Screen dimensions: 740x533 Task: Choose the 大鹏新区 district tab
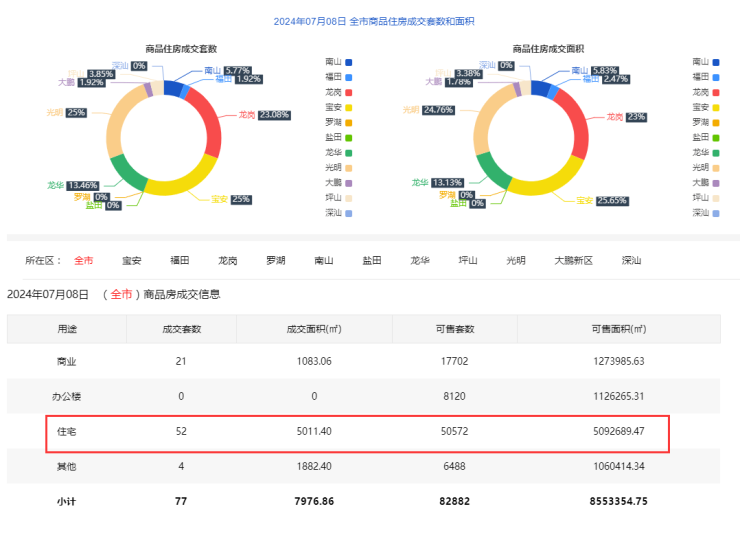point(574,260)
